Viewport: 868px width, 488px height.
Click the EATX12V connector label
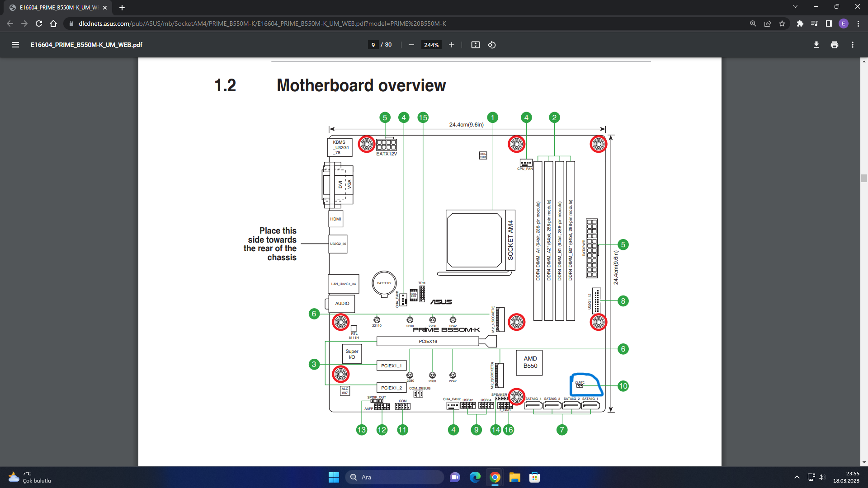(387, 154)
